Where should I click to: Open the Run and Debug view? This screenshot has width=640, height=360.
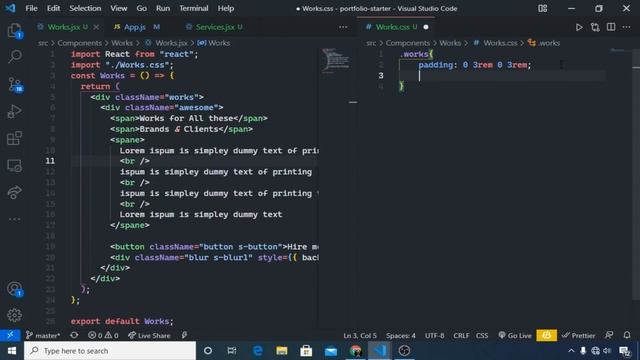[x=15, y=111]
